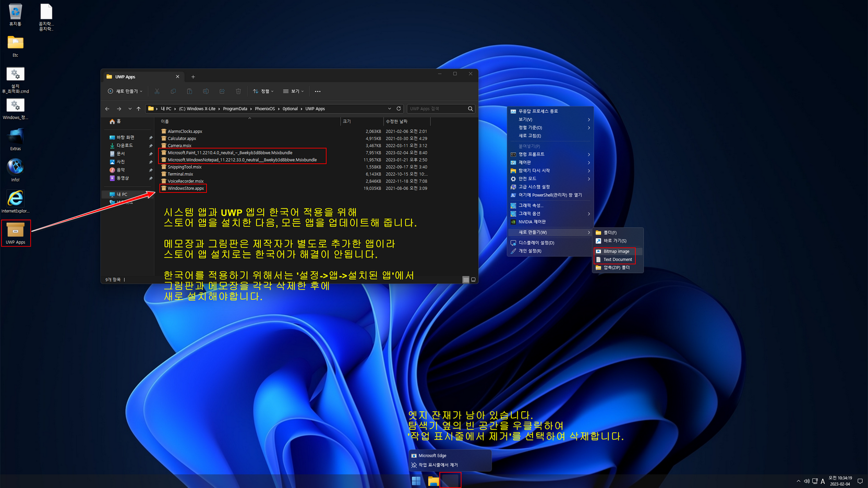Select the 휴지통 recycle bin desktop icon

point(15,15)
